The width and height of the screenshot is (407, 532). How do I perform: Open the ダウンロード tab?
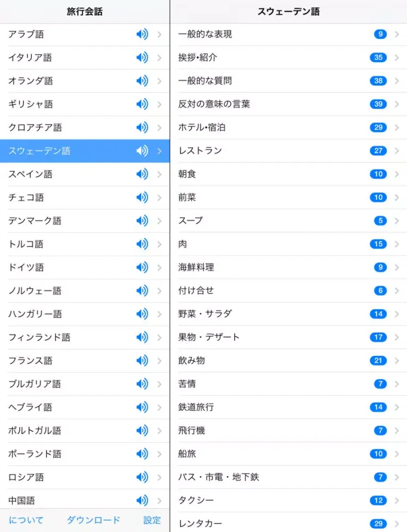(94, 520)
